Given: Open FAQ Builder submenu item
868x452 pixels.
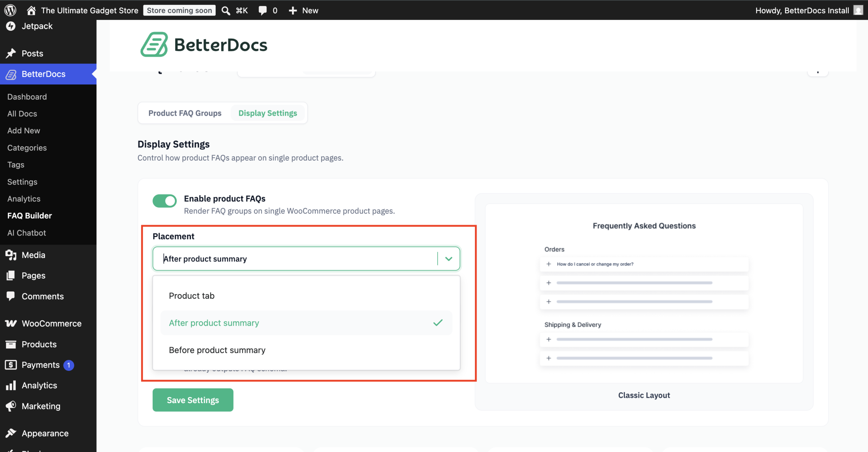Looking at the screenshot, I should [29, 216].
